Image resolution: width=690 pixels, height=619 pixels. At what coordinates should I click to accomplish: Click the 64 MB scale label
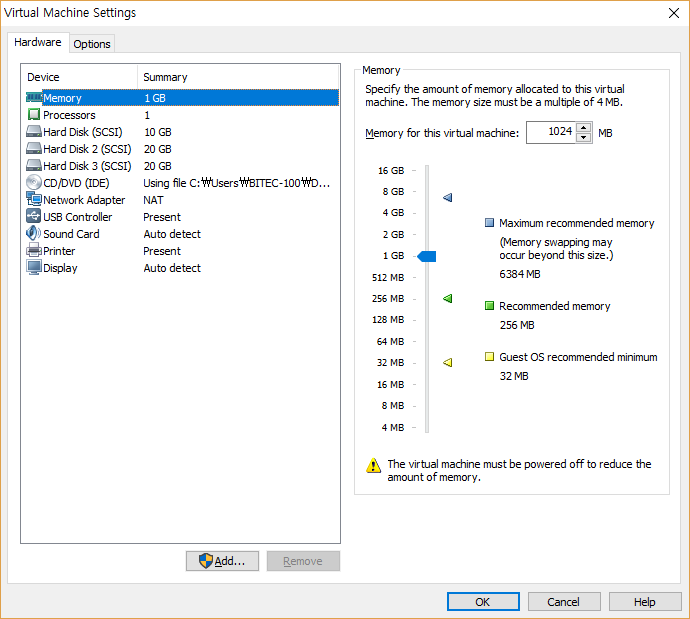click(x=390, y=342)
